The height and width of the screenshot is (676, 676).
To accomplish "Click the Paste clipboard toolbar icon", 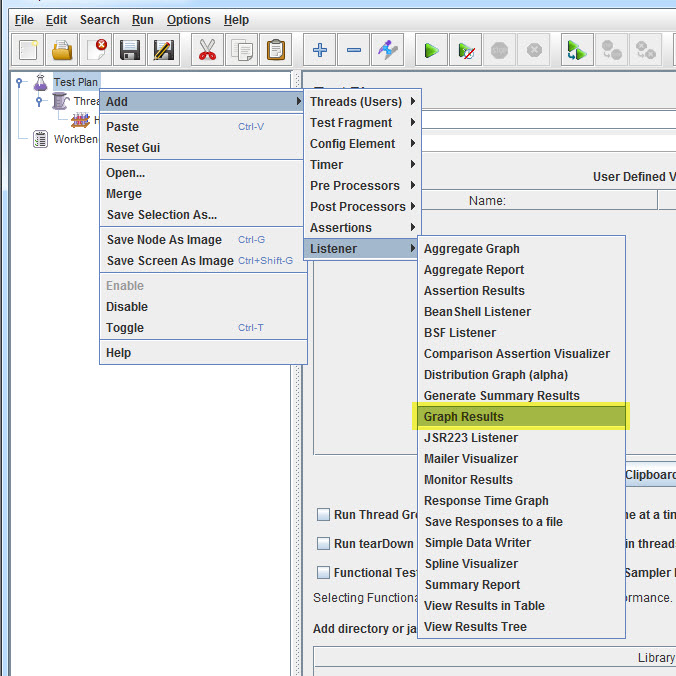I will [275, 50].
